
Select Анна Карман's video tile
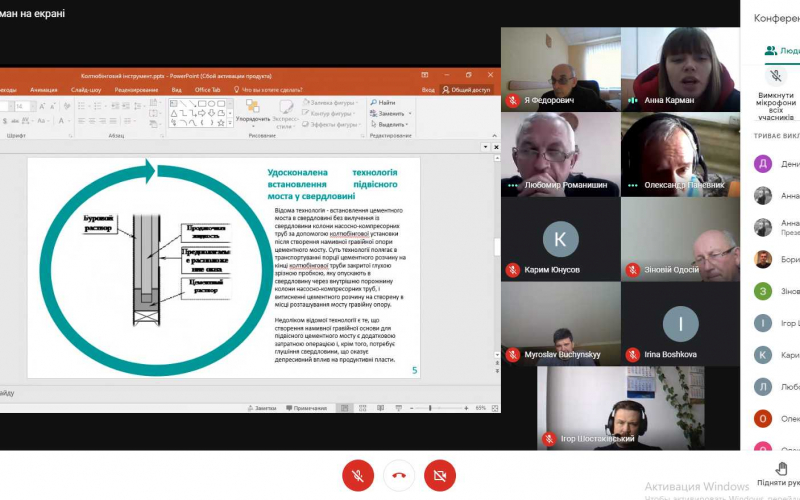pyautogui.click(x=680, y=69)
